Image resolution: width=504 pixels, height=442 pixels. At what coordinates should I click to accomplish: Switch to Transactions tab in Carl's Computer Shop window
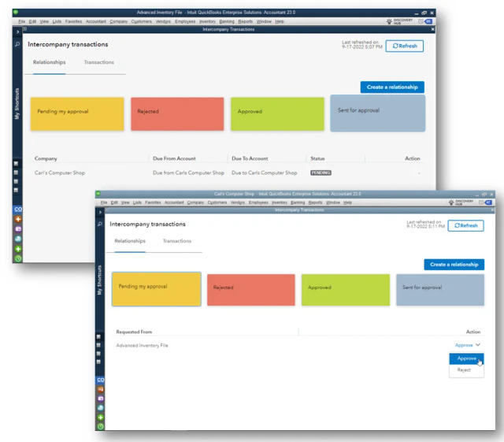(x=176, y=241)
